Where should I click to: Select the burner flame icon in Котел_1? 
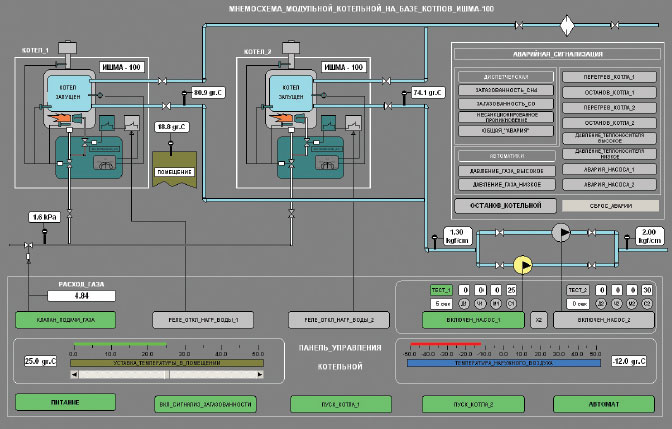[57, 119]
